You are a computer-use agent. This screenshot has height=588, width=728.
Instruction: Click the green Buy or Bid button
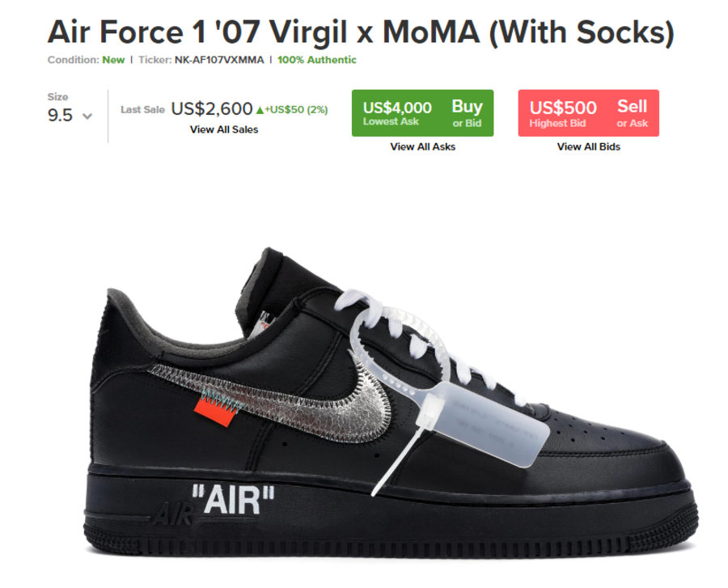(x=422, y=113)
